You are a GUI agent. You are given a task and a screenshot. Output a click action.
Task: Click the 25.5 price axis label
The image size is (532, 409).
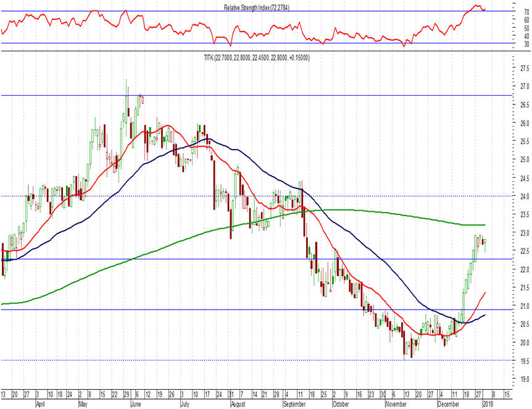pos(525,141)
